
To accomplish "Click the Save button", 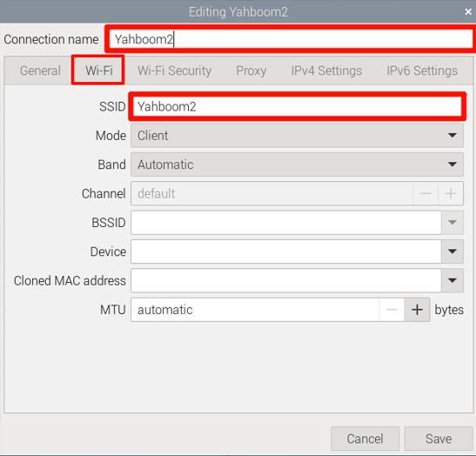I will 439,439.
